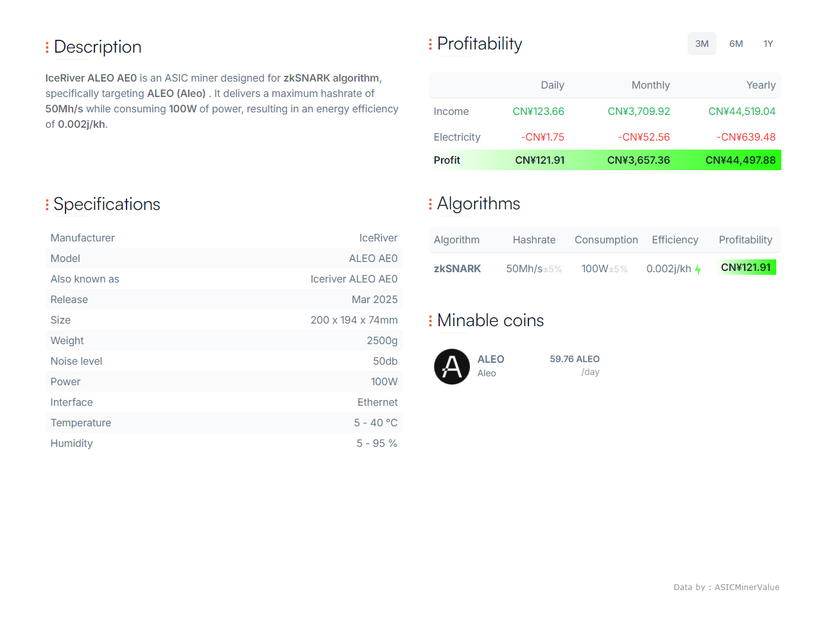This screenshot has width=832, height=644.
Task: Select yearly profit value CN¥44,497.88
Action: coord(740,160)
